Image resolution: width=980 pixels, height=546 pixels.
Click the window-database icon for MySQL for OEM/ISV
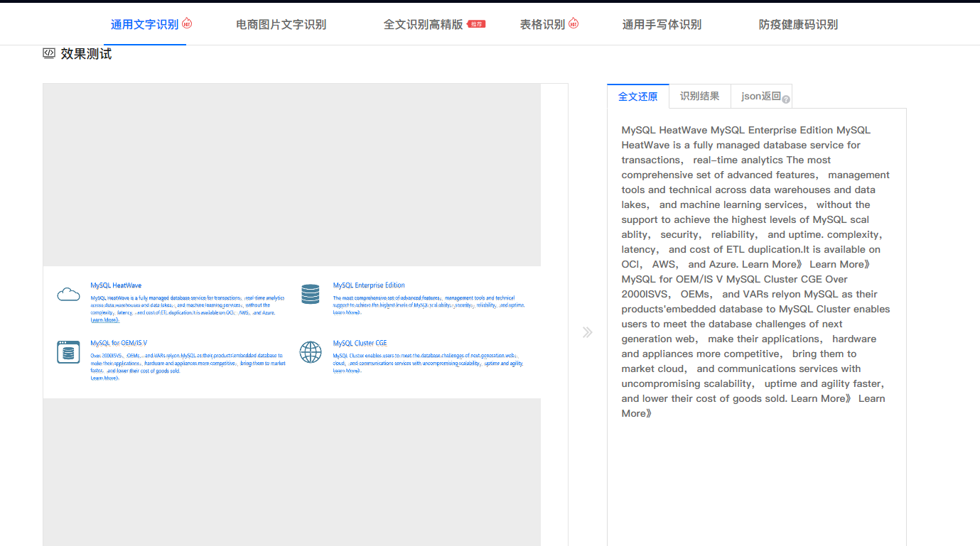[68, 351]
